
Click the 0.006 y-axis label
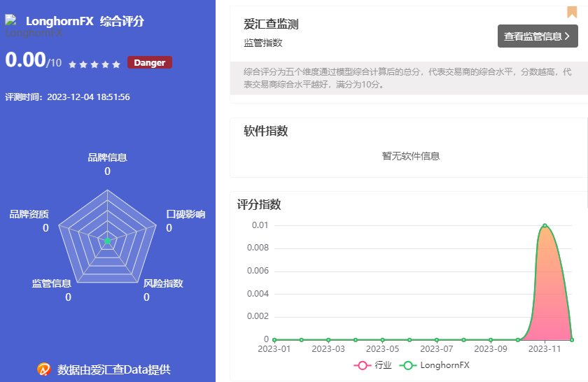click(258, 271)
